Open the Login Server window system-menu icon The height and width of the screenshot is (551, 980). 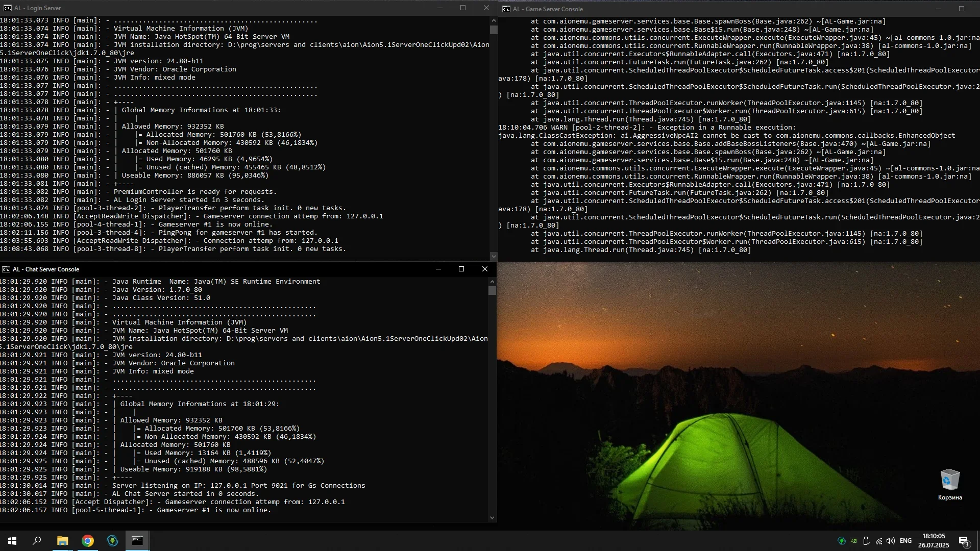7,8
